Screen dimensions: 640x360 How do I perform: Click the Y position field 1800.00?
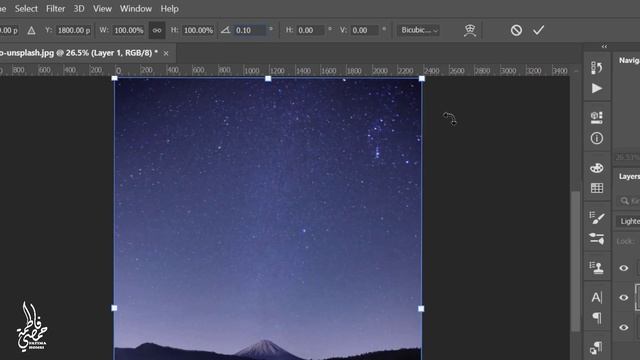pos(74,30)
